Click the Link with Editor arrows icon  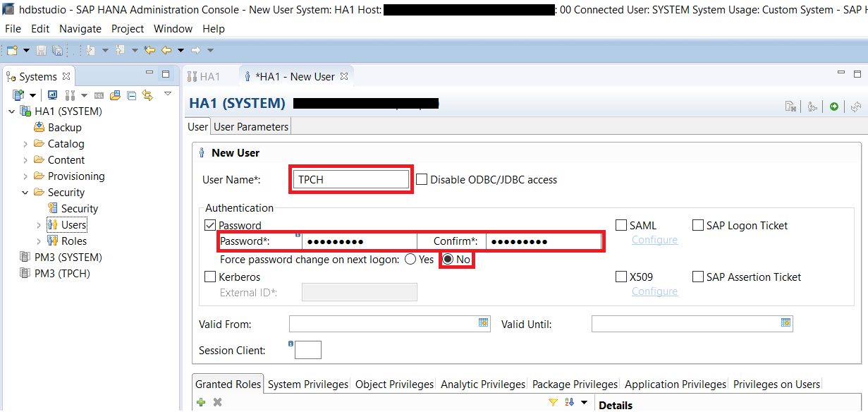tap(147, 95)
